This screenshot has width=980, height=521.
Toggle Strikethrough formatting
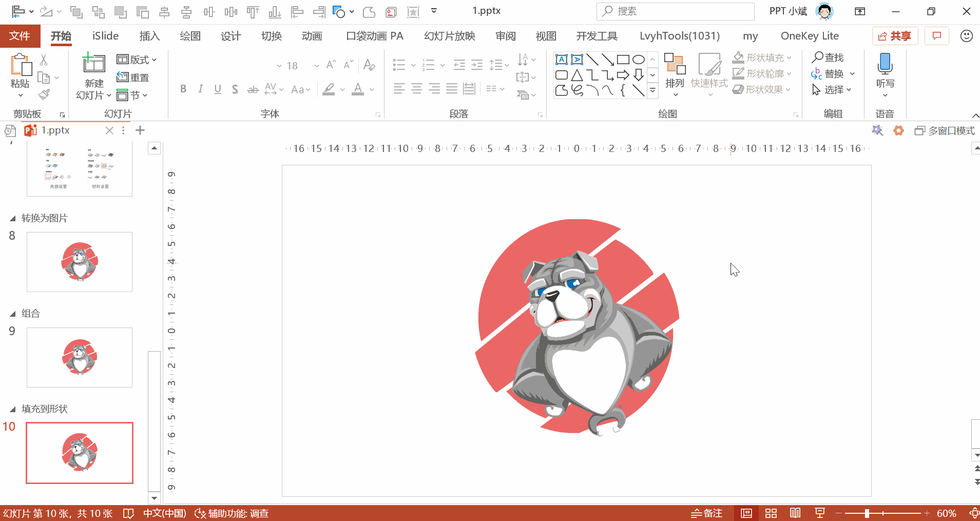click(x=253, y=89)
